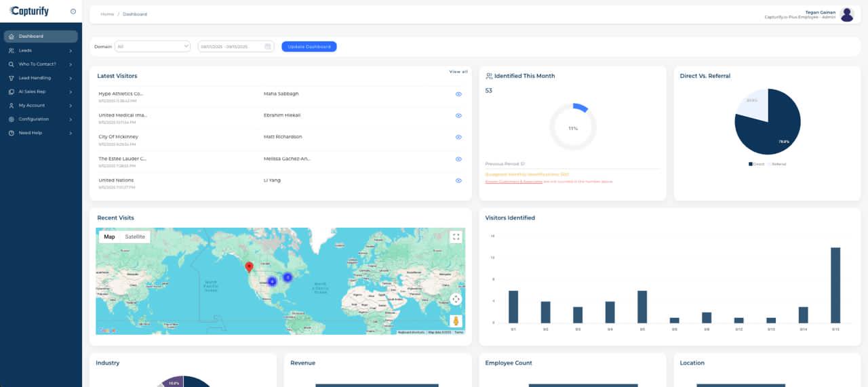Select Dashboard in the sidebar

pos(41,37)
